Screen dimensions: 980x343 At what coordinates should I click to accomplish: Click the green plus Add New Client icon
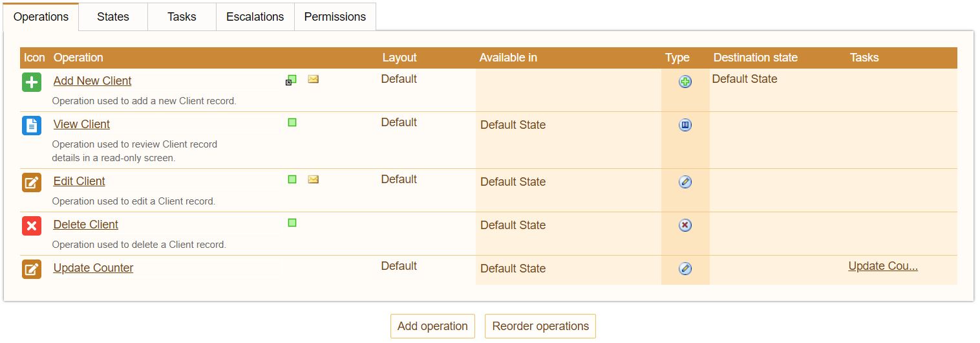click(32, 82)
